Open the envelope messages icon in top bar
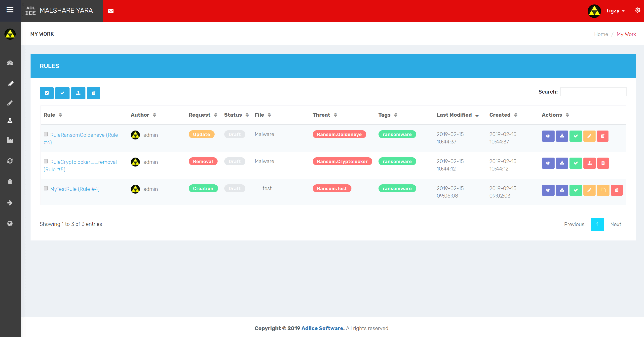This screenshot has width=644, height=337. [111, 11]
